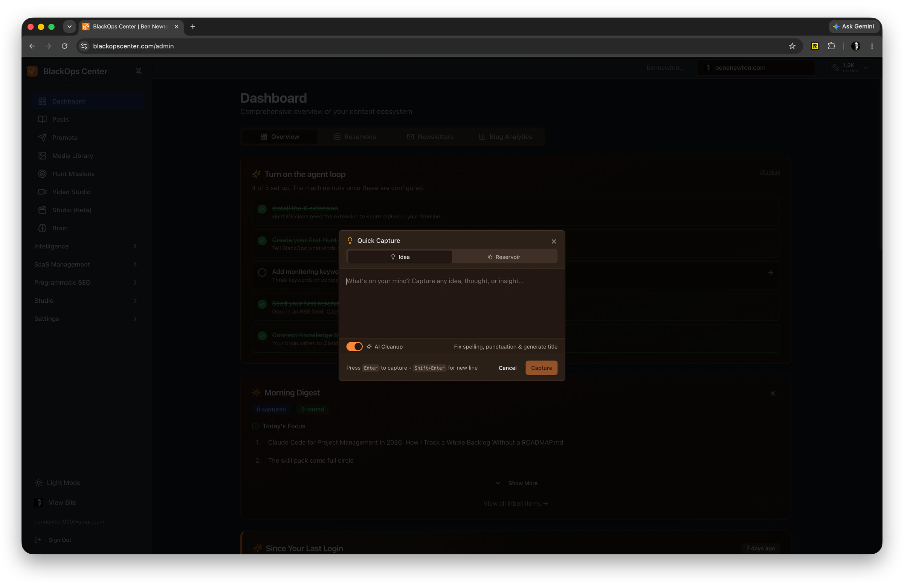Open the tab search dropdown arrow
The width and height of the screenshot is (904, 588).
click(x=69, y=27)
